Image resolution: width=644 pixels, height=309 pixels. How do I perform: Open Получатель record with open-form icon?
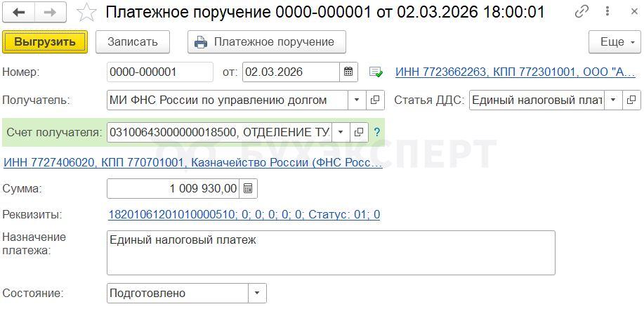pos(376,100)
